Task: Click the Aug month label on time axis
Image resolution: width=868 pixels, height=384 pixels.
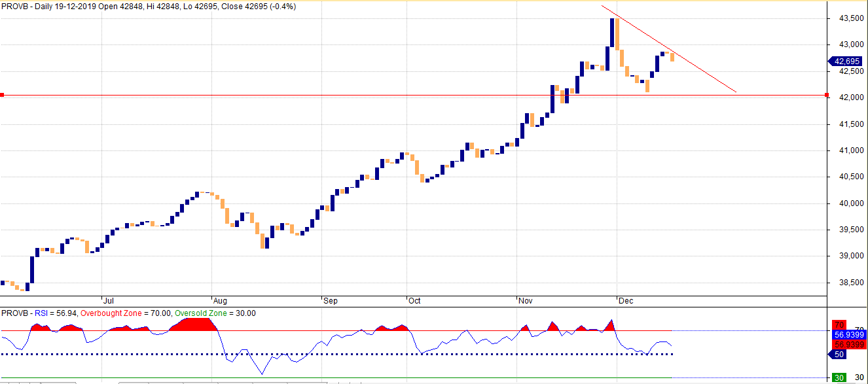Action: coord(221,301)
